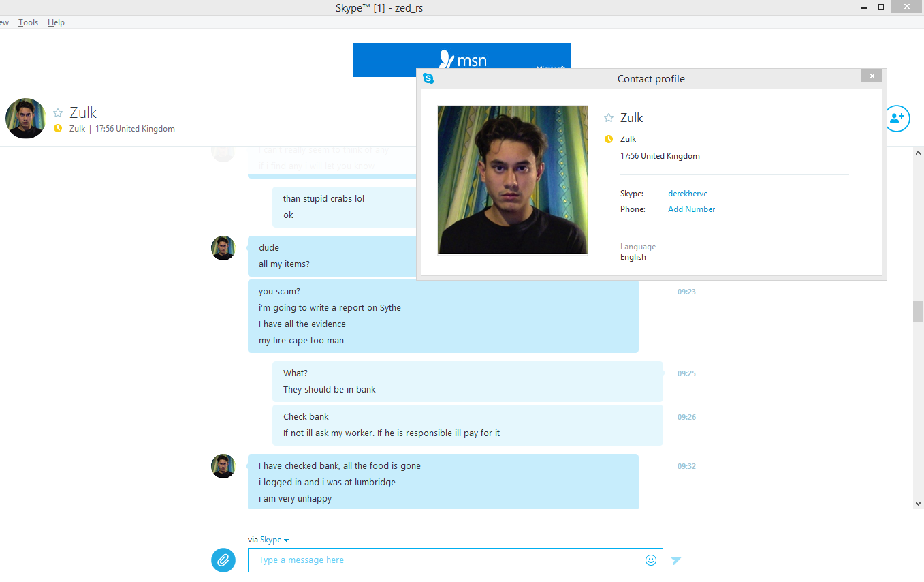Open the Help menu

pyautogui.click(x=56, y=22)
